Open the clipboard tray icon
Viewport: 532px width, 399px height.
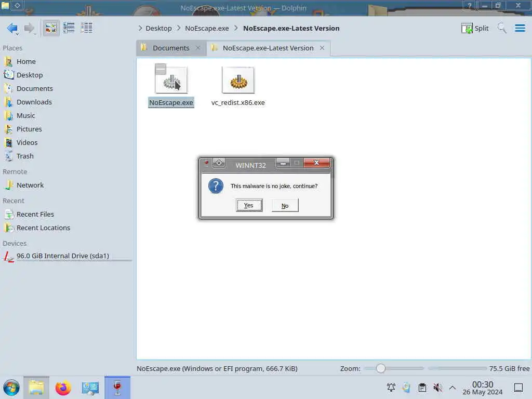tap(422, 387)
